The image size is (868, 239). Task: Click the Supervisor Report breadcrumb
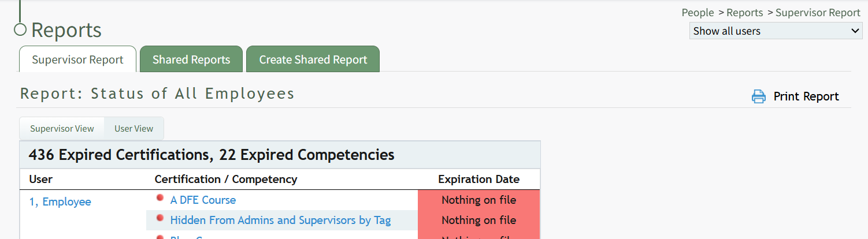coord(818,13)
